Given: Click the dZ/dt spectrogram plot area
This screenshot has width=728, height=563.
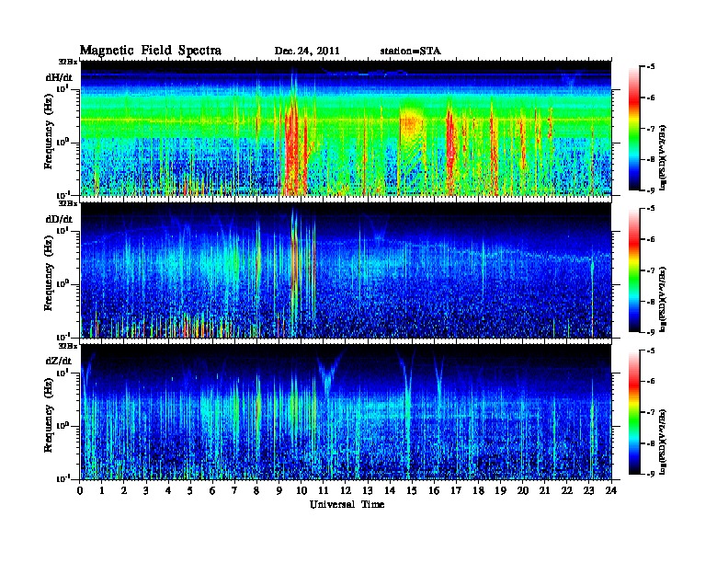Looking at the screenshot, I should (346, 412).
